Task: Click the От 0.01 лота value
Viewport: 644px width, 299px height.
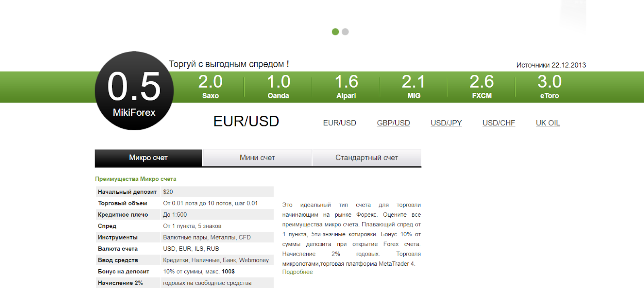Action: (x=211, y=203)
